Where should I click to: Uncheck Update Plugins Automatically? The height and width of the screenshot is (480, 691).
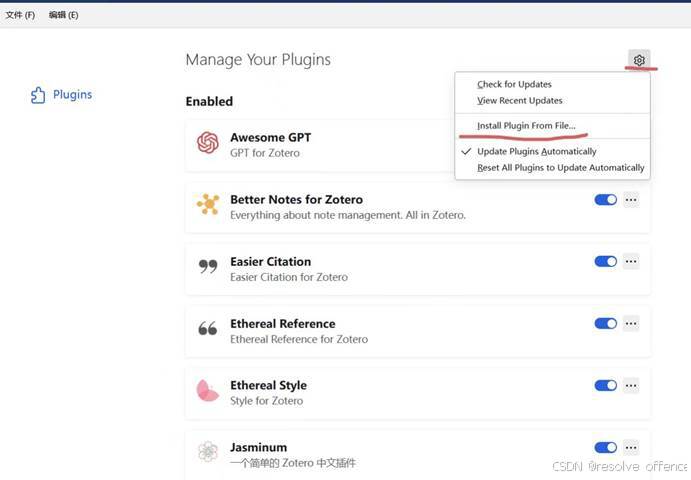536,151
